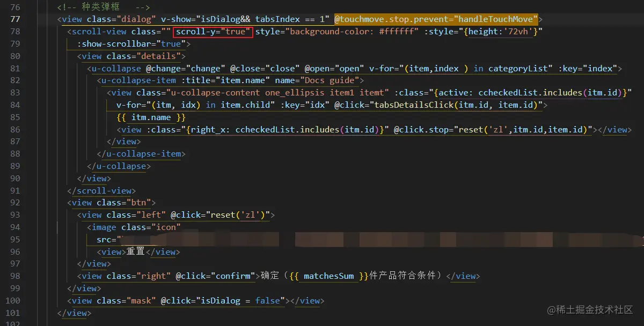
Task: Click the {{ itm.name }} interpolation
Action: click(151, 117)
